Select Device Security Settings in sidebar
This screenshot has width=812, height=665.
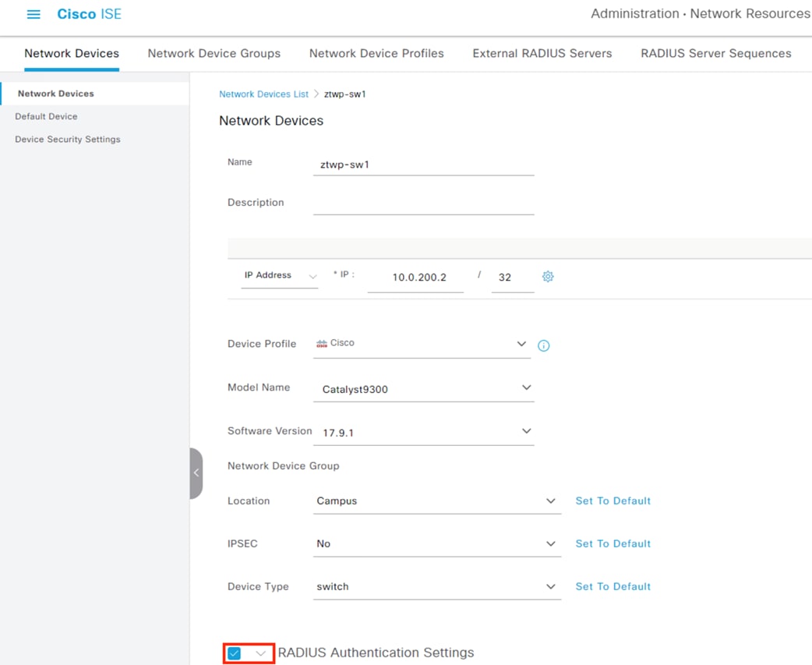[x=67, y=140]
